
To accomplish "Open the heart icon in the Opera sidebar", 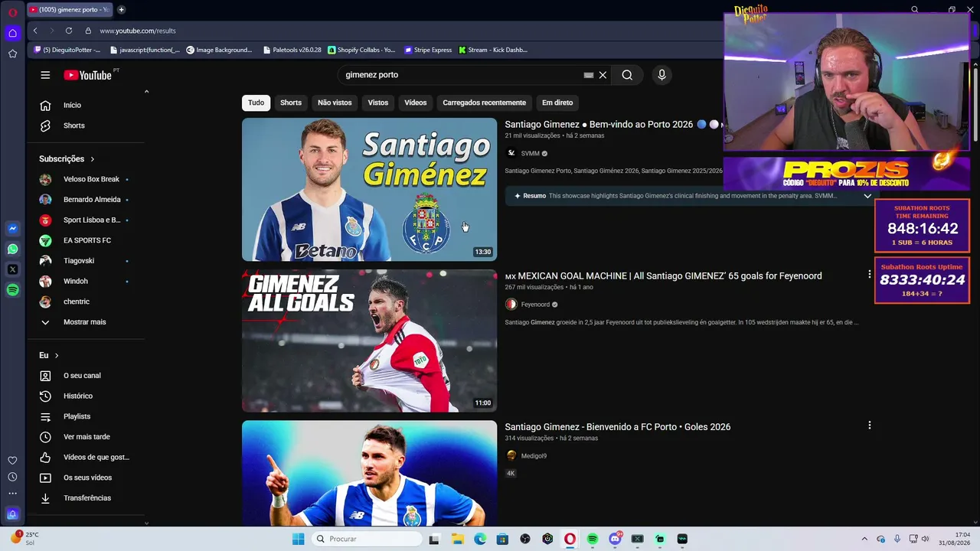I will 12,460.
